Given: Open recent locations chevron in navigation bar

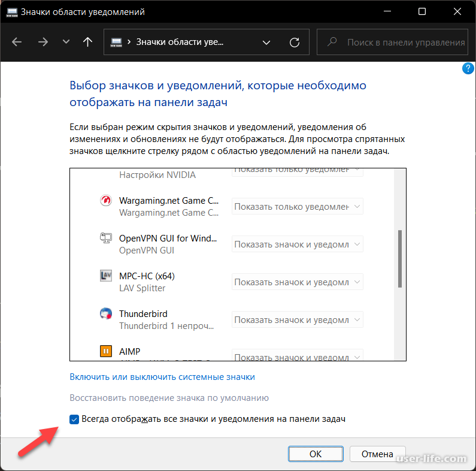Looking at the screenshot, I should tap(66, 41).
